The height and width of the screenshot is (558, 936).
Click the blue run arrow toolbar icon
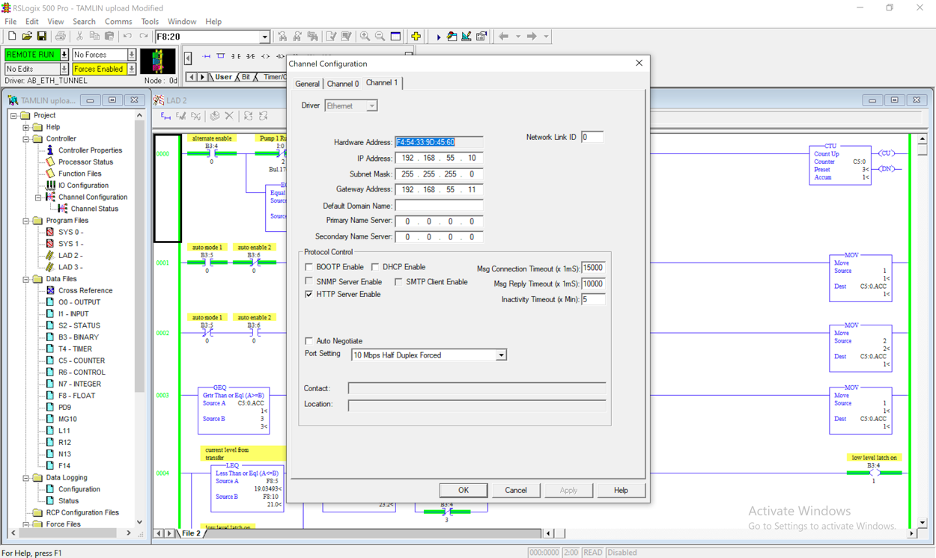[438, 36]
